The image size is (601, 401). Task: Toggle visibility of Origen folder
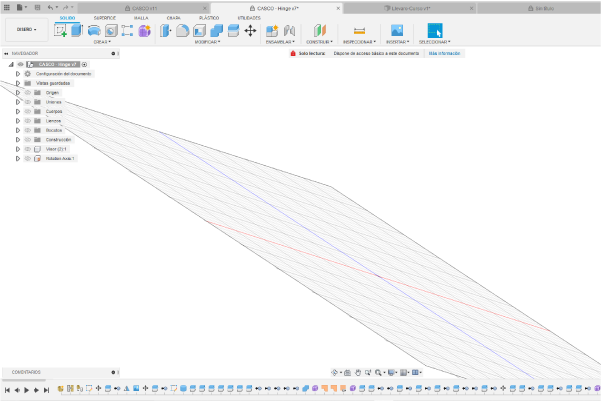pos(28,92)
